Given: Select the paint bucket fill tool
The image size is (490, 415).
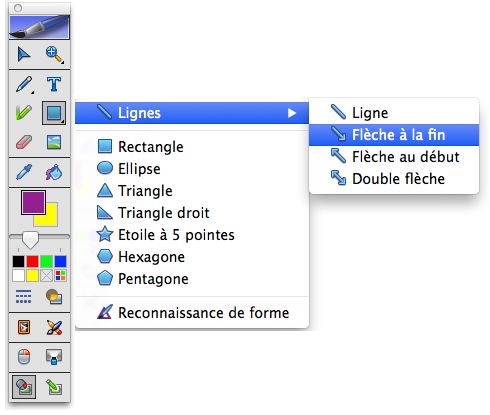Looking at the screenshot, I should [54, 172].
